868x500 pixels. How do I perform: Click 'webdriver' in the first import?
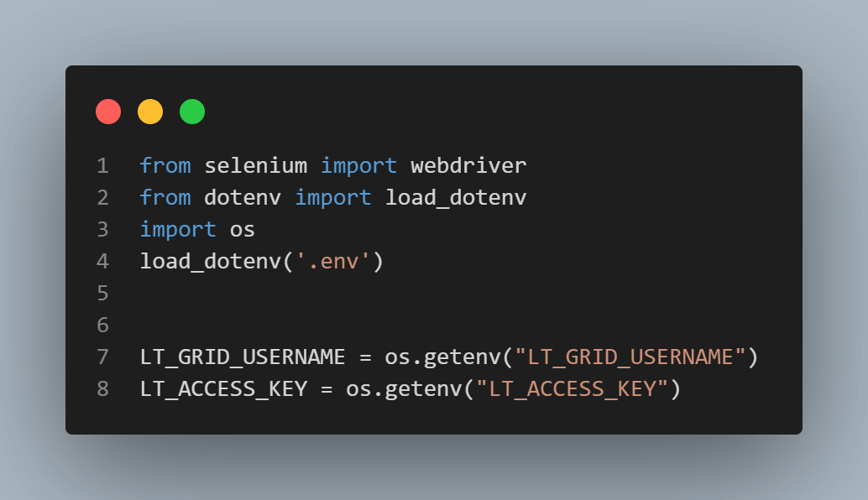click(468, 166)
